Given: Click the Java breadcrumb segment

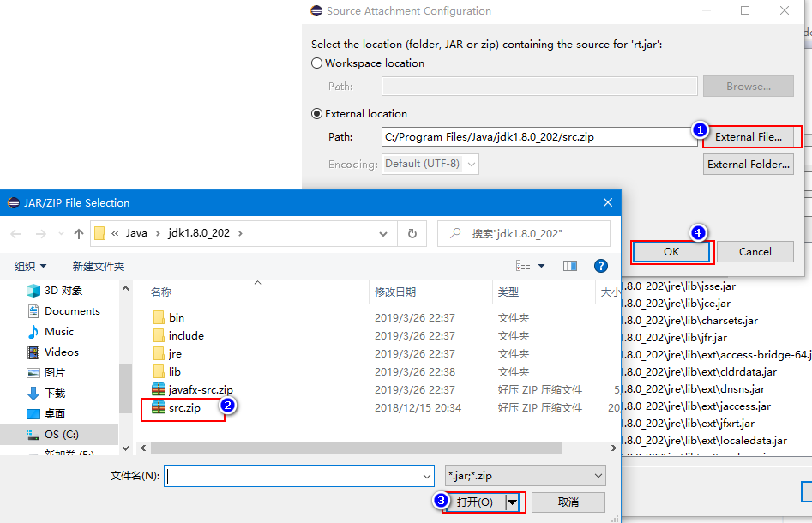Looking at the screenshot, I should click(x=136, y=233).
